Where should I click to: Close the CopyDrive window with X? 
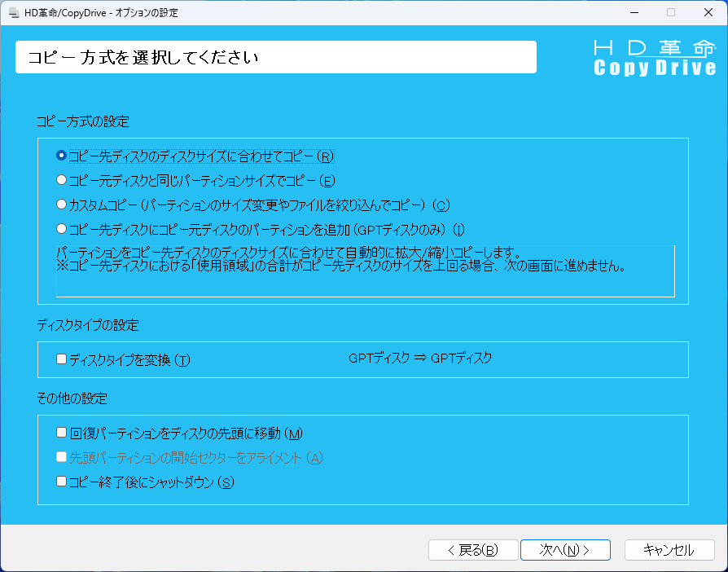tap(708, 13)
